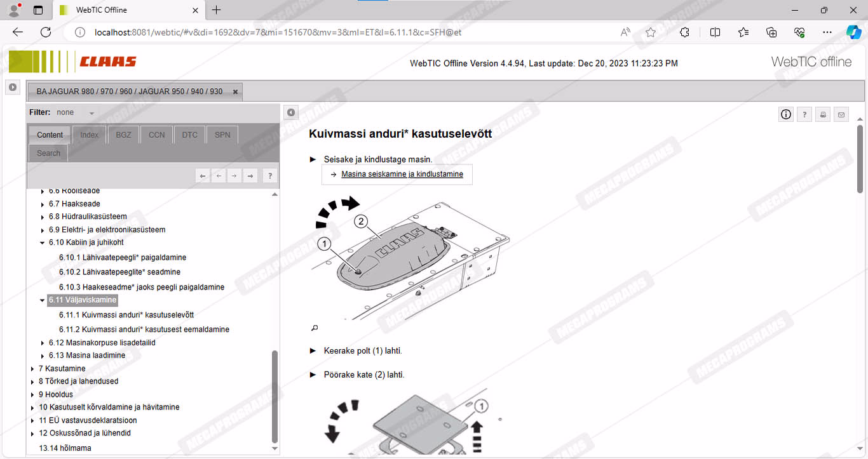
Task: Click the round play icon below CLAAS logo
Action: 13,87
